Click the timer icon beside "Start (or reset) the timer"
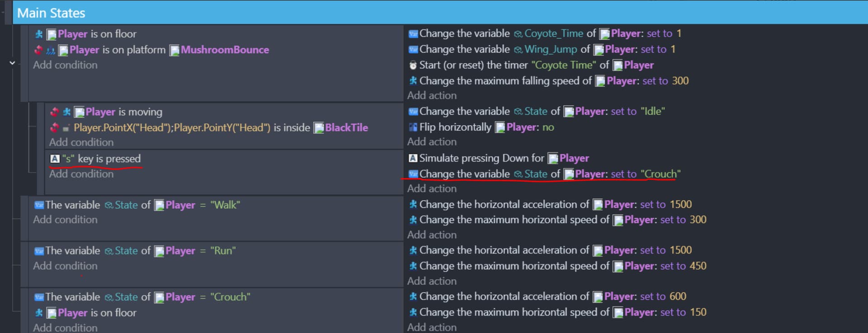 [x=413, y=66]
